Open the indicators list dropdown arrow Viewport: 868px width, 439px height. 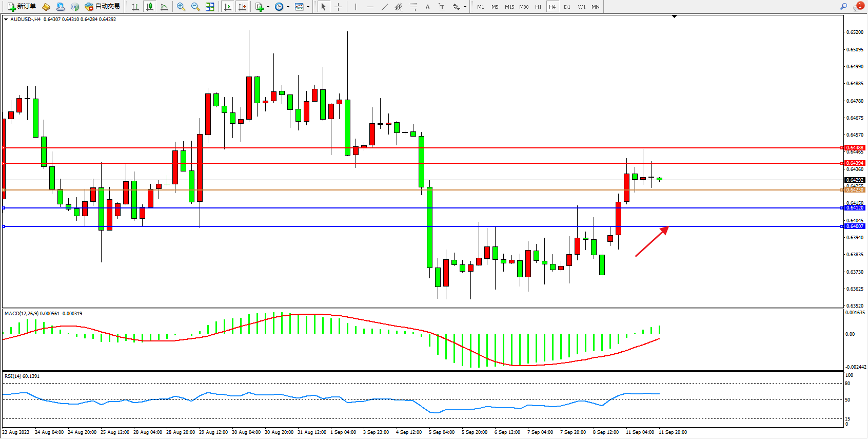268,7
